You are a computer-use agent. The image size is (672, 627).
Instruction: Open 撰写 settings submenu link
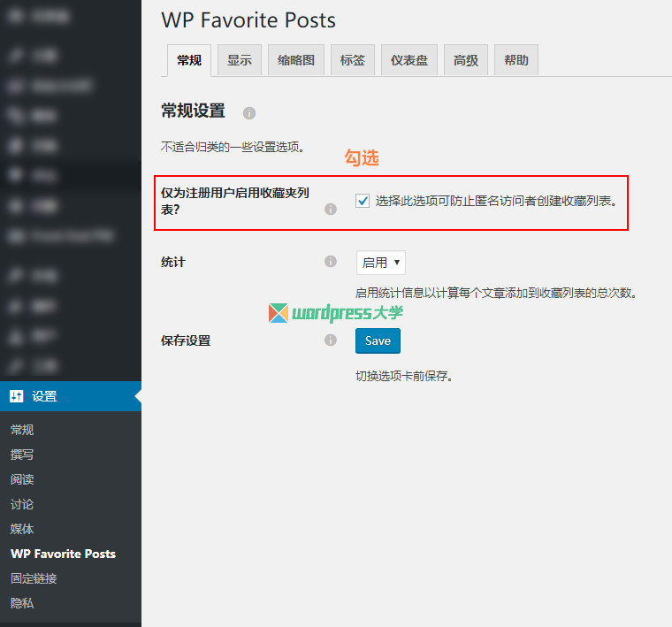coord(22,455)
